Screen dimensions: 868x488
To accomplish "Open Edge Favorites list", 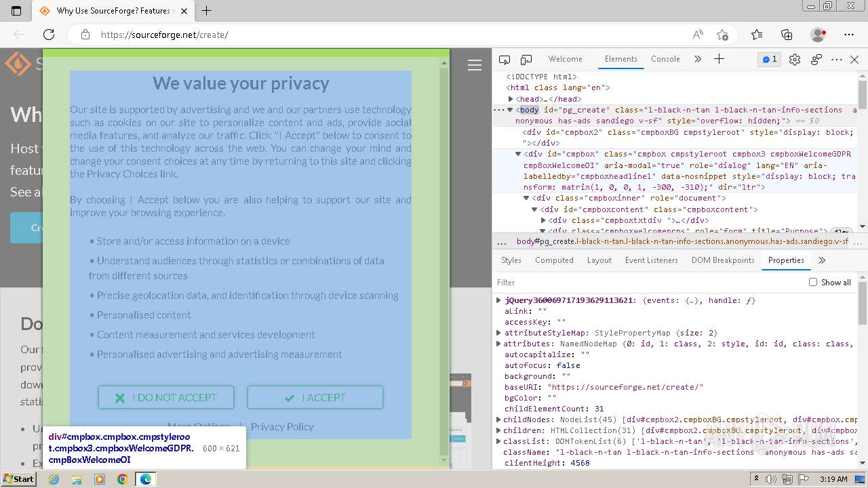I will (x=757, y=35).
